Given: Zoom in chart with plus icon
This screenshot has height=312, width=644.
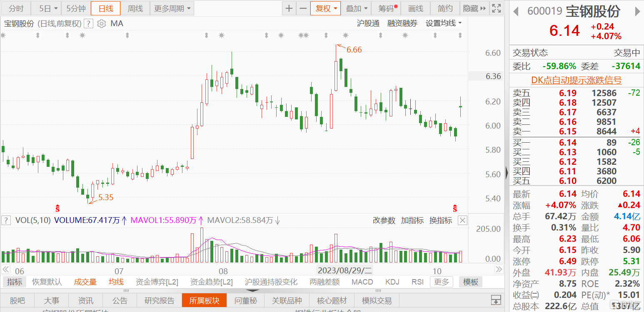Looking at the screenshot, I should tap(289, 8).
